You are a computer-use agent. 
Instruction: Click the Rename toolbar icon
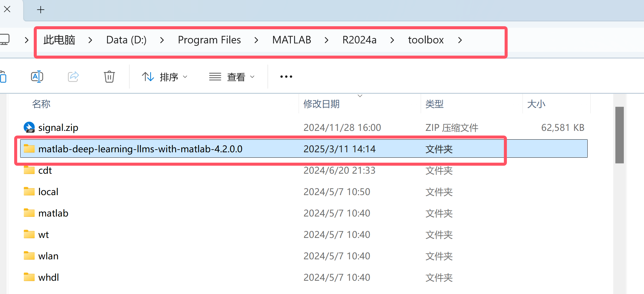(37, 77)
